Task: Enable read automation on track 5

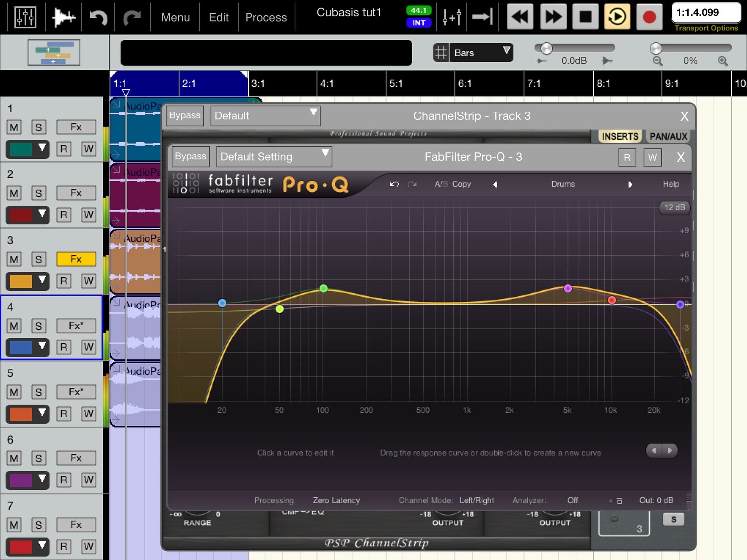Action: pos(64,414)
